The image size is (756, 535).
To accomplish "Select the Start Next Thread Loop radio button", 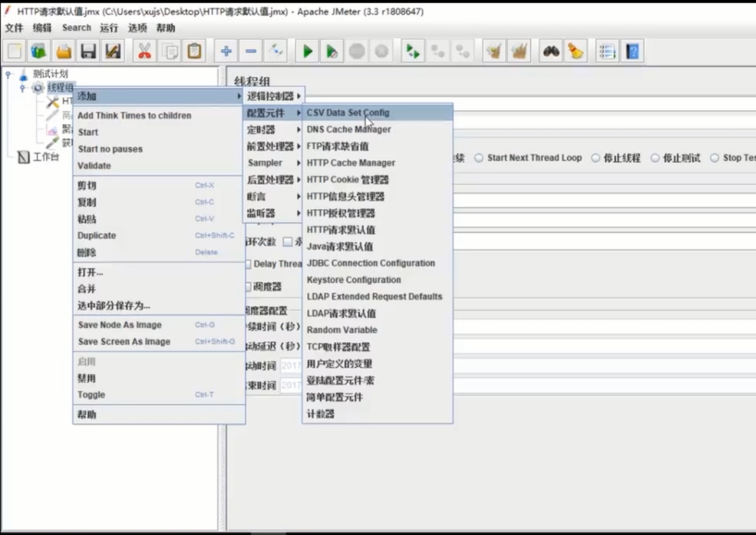I will tap(479, 158).
